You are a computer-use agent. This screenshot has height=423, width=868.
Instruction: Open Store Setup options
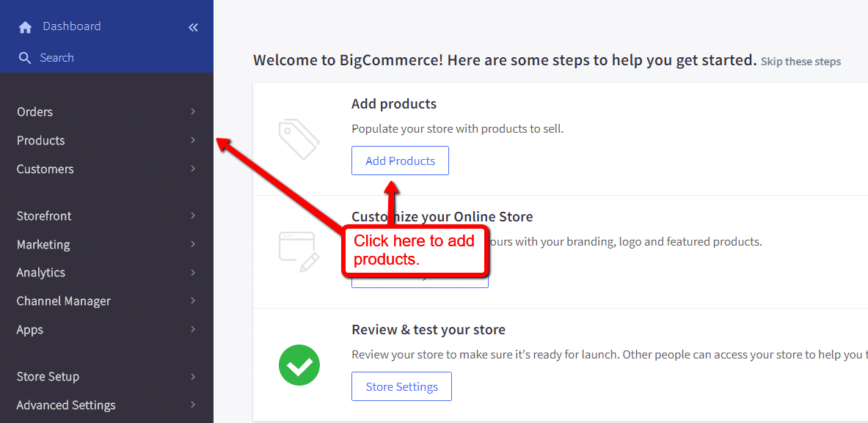click(47, 376)
